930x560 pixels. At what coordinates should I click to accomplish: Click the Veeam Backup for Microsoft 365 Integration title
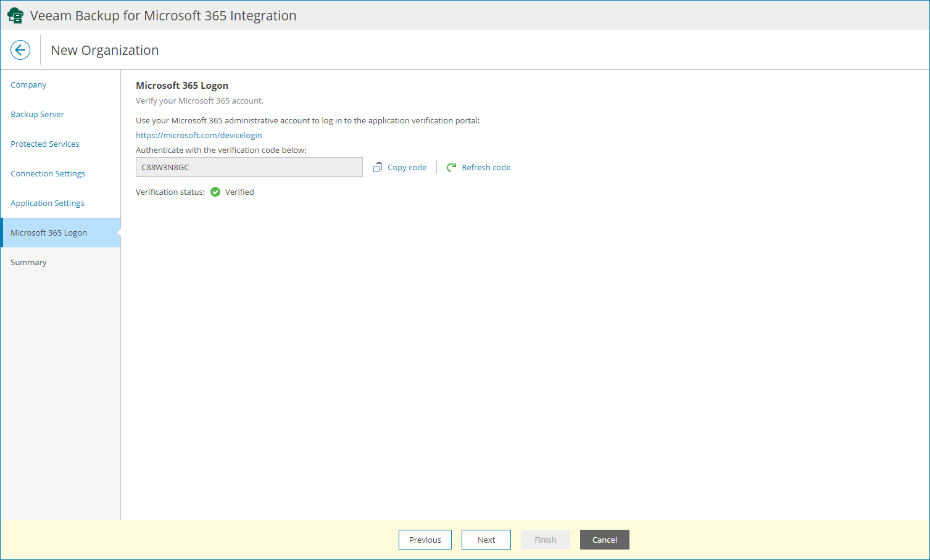tap(164, 15)
